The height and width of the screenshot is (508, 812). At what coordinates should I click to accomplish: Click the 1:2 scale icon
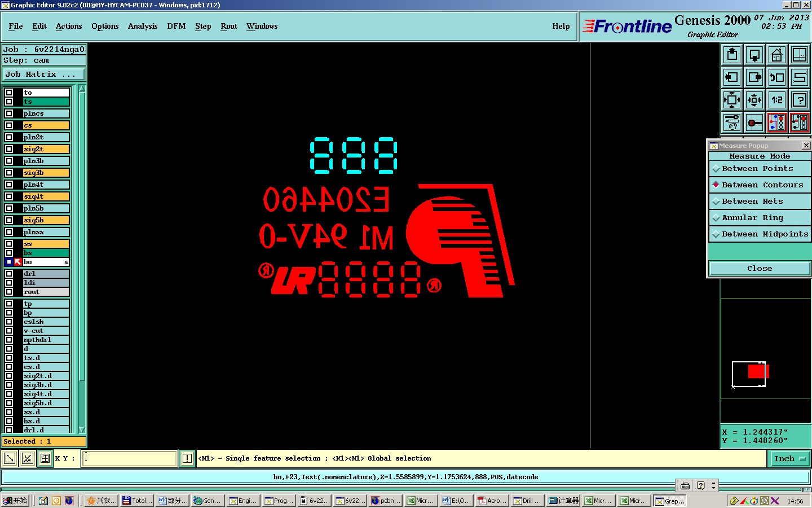pos(777,100)
